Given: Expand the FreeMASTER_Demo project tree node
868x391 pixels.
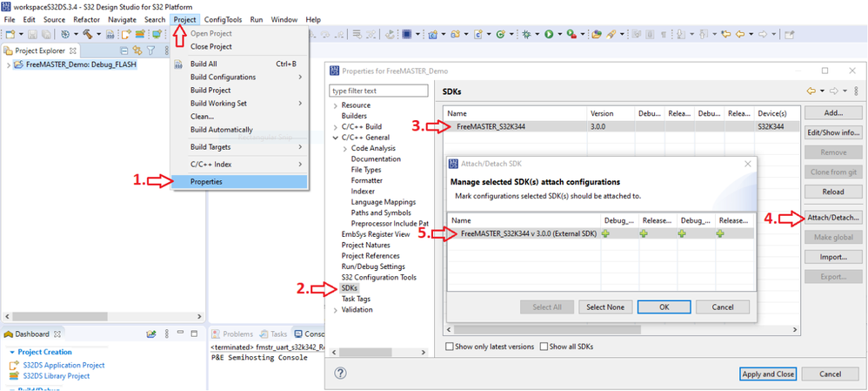Looking at the screenshot, I should 7,64.
